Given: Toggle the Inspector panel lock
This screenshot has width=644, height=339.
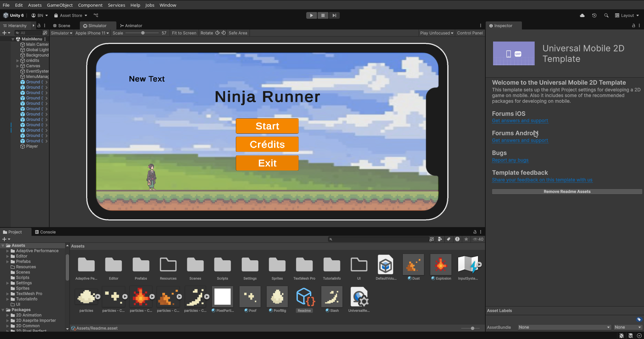Looking at the screenshot, I should point(633,25).
